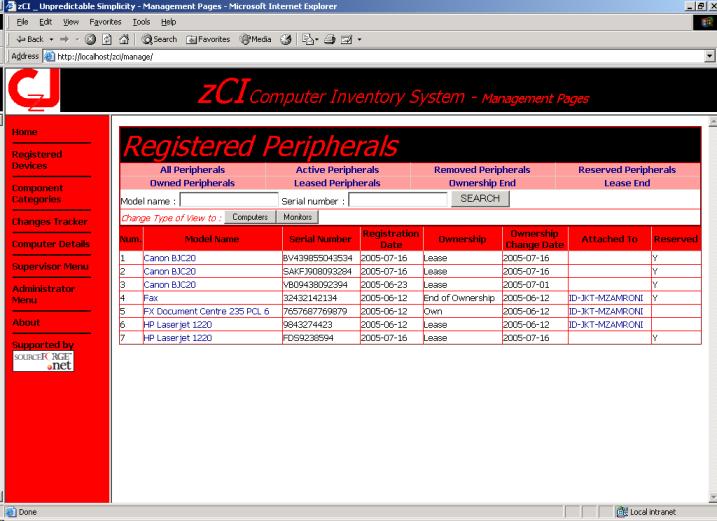Image resolution: width=717 pixels, height=521 pixels.
Task: Expand the address bar dropdown
Action: (x=709, y=56)
